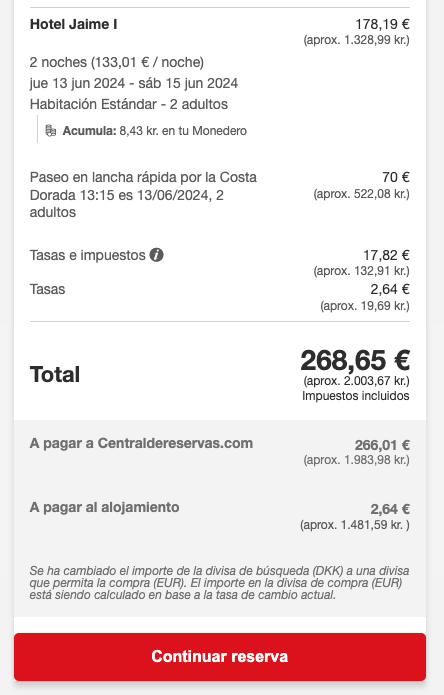Click the currency change disclaimer text
444x695 pixels.
point(219,583)
